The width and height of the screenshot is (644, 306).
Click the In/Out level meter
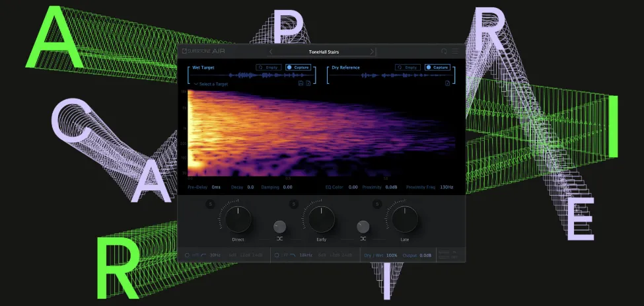(x=448, y=254)
